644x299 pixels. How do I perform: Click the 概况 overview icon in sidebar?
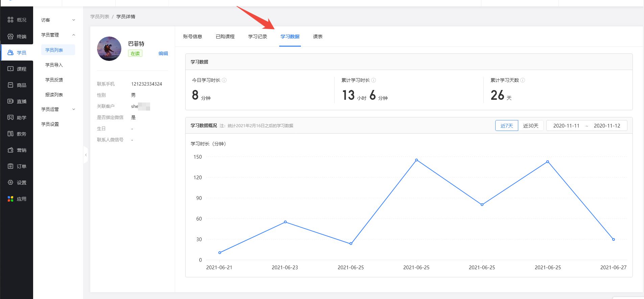pos(10,20)
